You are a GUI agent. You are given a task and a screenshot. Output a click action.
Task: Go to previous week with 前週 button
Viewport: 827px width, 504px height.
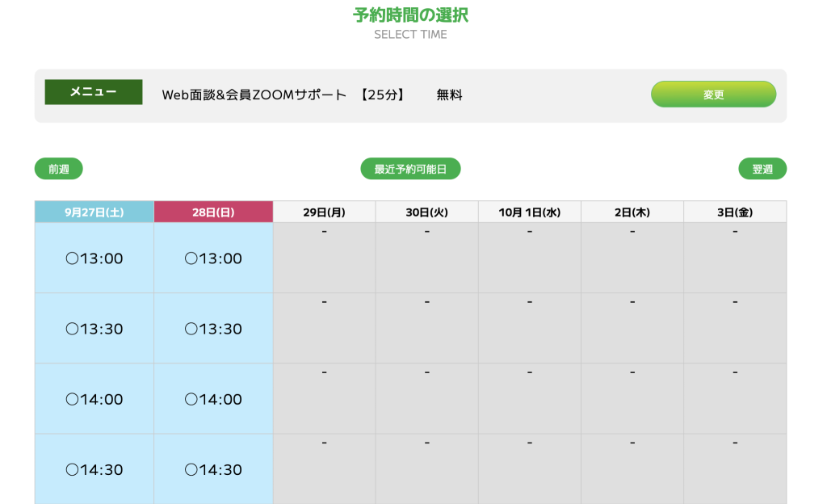point(57,168)
